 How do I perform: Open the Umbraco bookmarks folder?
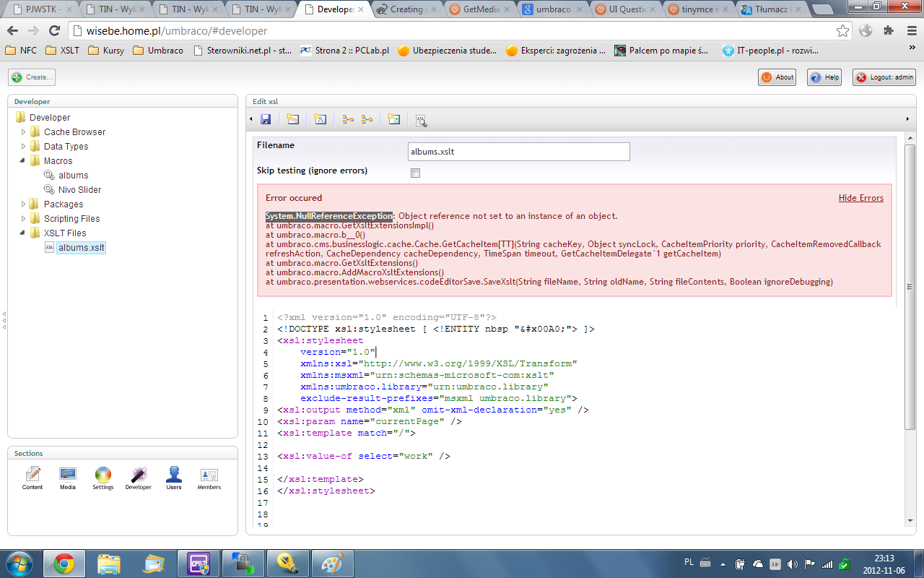[x=158, y=51]
